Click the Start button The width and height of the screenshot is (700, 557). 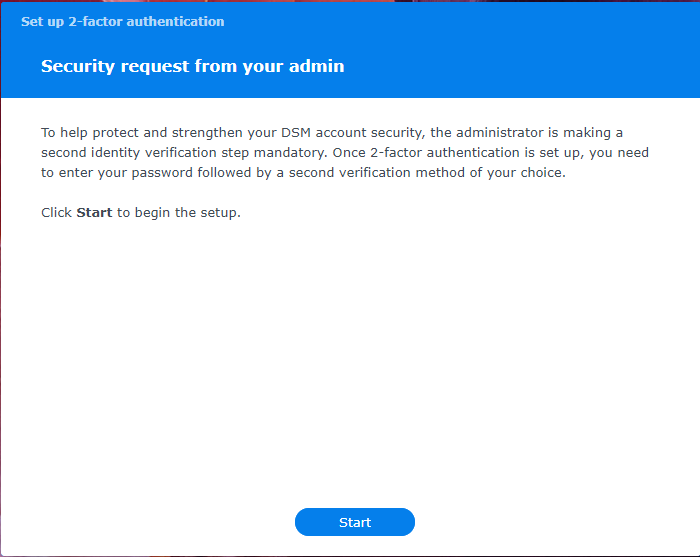pos(354,522)
